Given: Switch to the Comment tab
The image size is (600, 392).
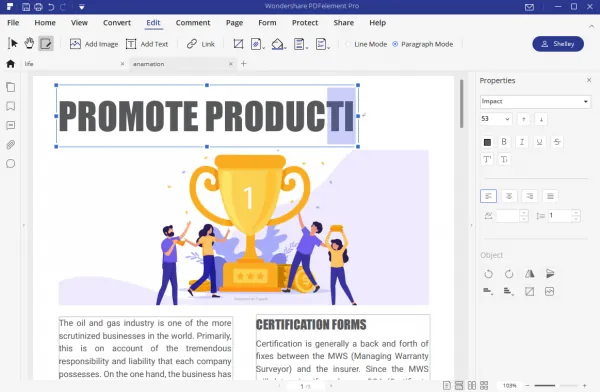Looking at the screenshot, I should coord(193,23).
